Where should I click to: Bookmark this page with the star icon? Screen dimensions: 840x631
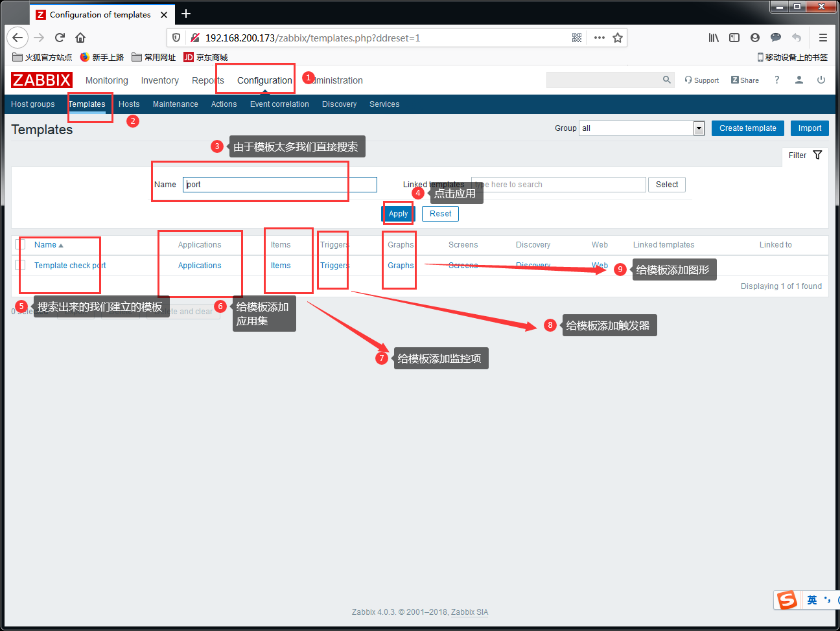(x=618, y=38)
